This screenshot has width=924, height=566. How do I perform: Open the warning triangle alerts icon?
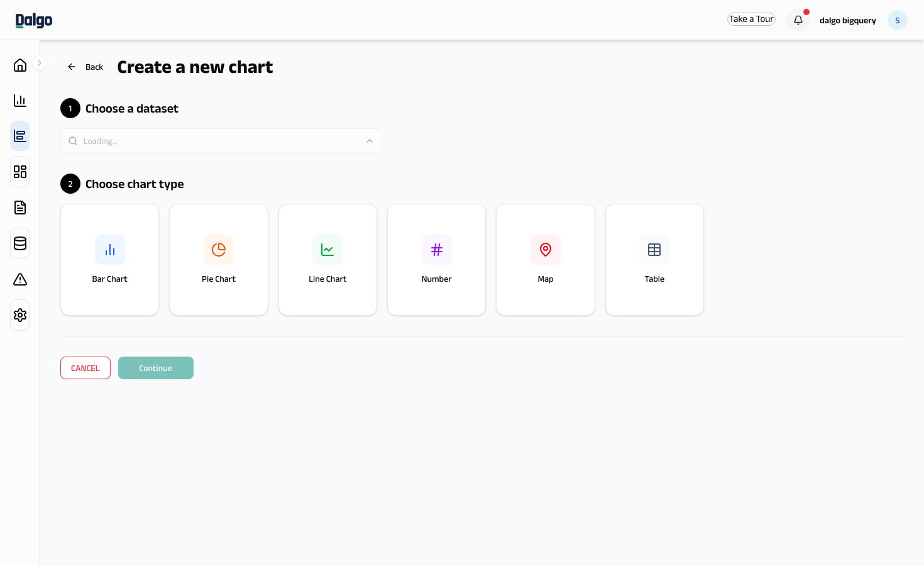[20, 279]
